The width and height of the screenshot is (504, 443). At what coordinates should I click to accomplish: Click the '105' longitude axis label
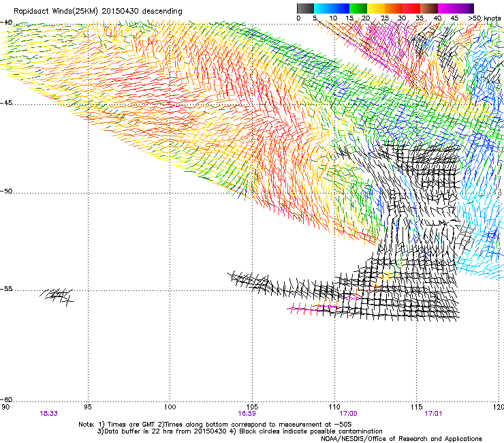(252, 408)
